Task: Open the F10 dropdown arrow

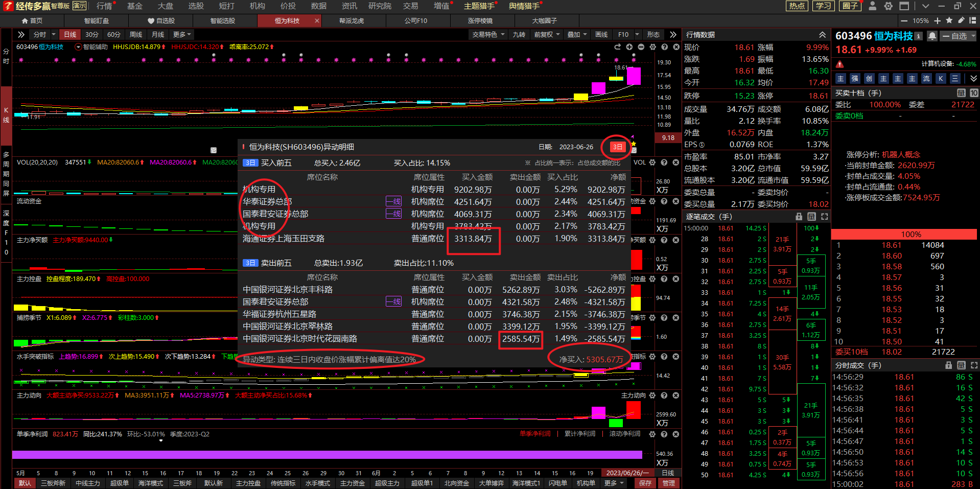Action: (x=637, y=35)
